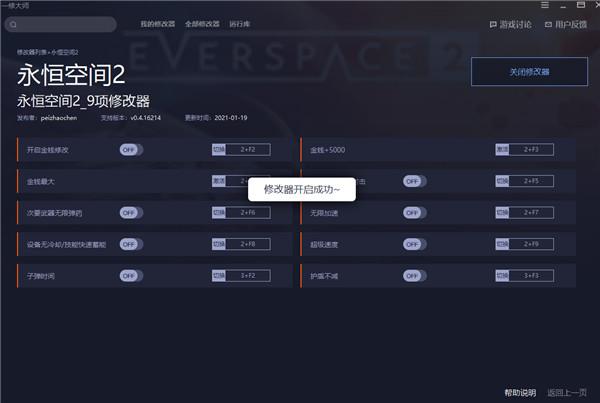Click the 用户反馈 envelope icon
This screenshot has width=600, height=403.
[548, 24]
